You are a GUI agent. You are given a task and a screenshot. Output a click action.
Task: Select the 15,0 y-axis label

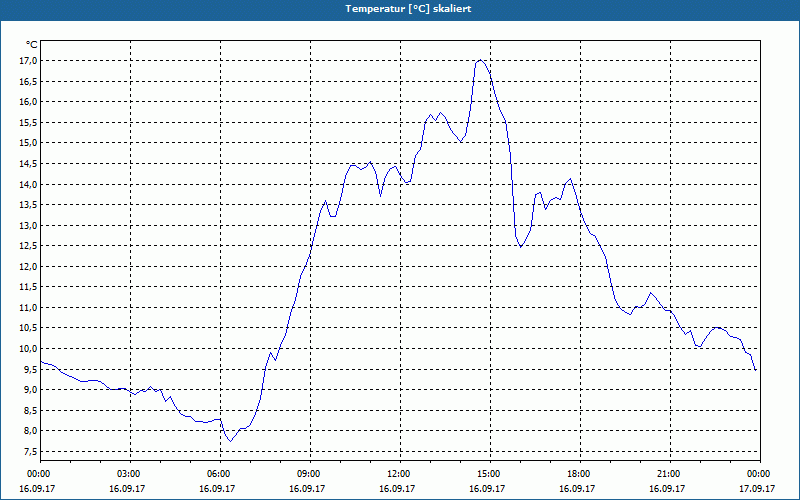click(x=29, y=143)
